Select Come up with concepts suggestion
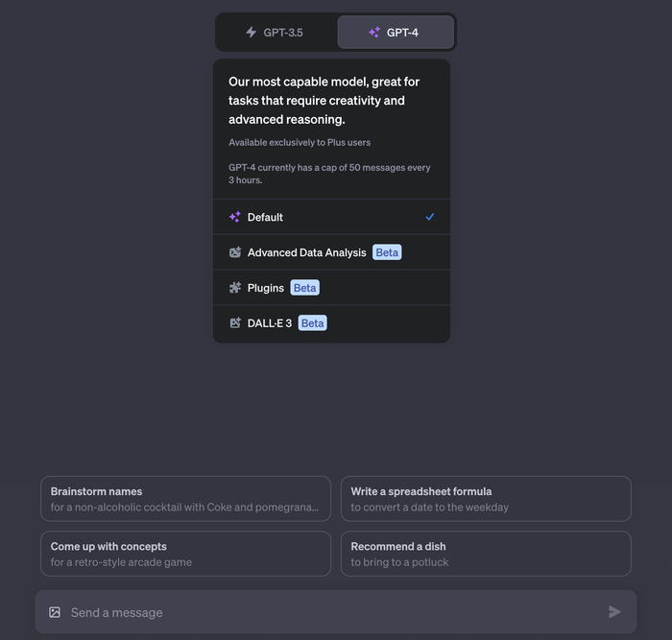This screenshot has width=672, height=640. click(185, 554)
